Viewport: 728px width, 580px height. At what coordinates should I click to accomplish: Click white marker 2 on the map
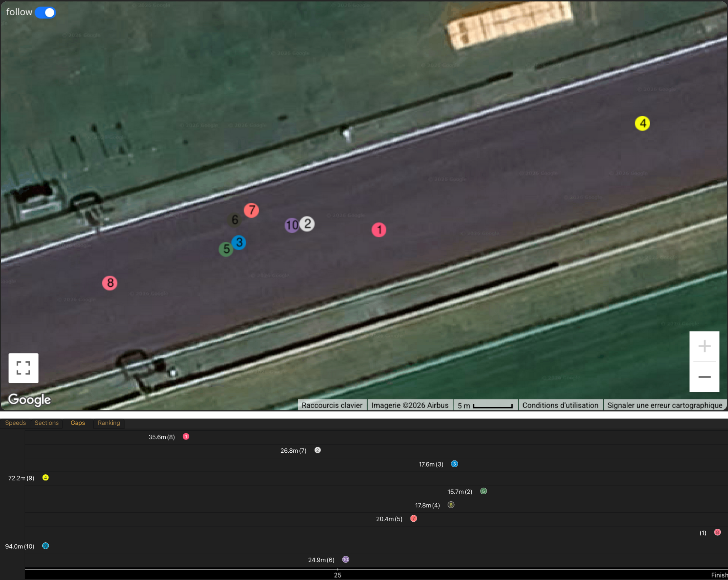(308, 224)
